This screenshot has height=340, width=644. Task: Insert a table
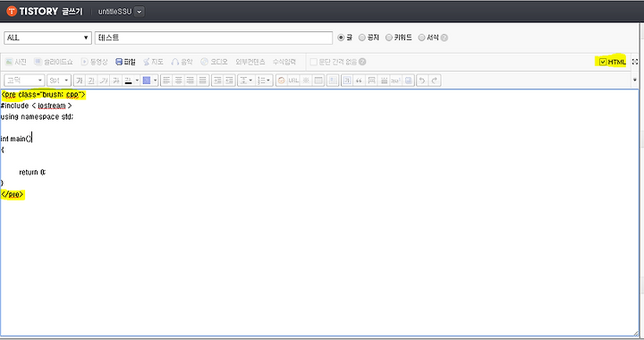(x=318, y=81)
